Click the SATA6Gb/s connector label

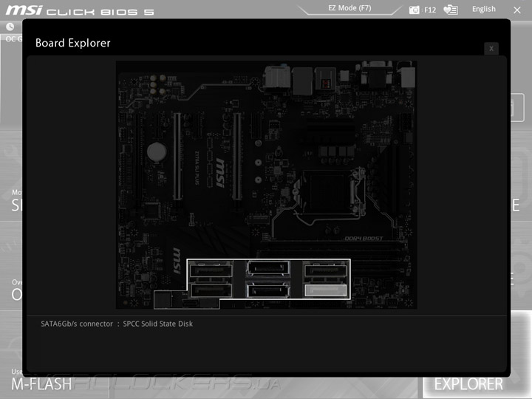coord(77,324)
